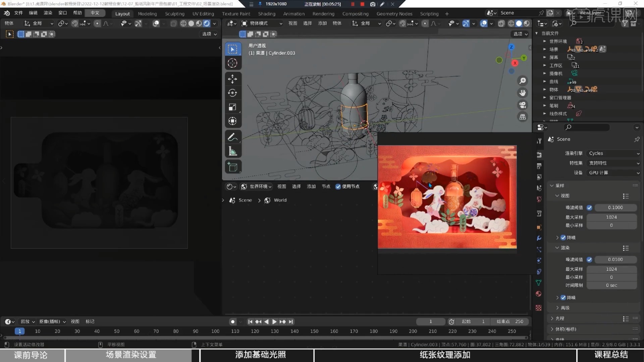
Task: Open the 特性集 支持特性 dropdown
Action: point(614,163)
